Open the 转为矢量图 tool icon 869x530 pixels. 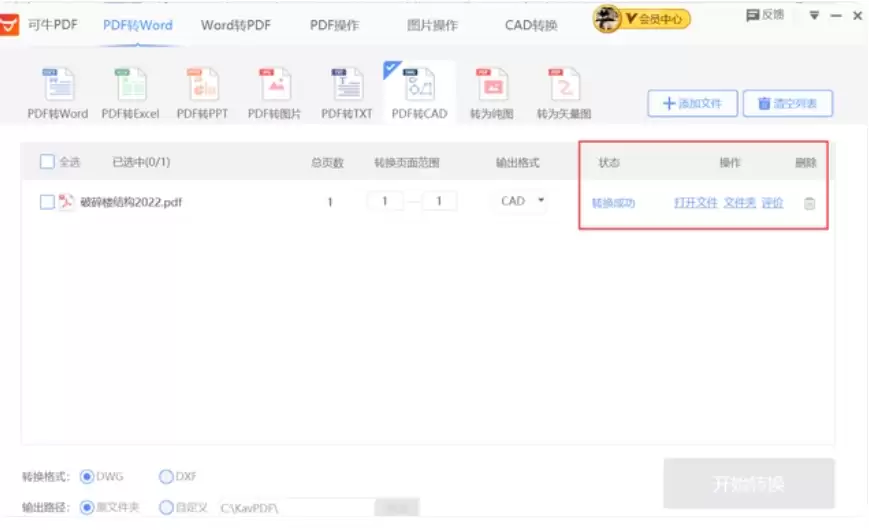pos(564,86)
